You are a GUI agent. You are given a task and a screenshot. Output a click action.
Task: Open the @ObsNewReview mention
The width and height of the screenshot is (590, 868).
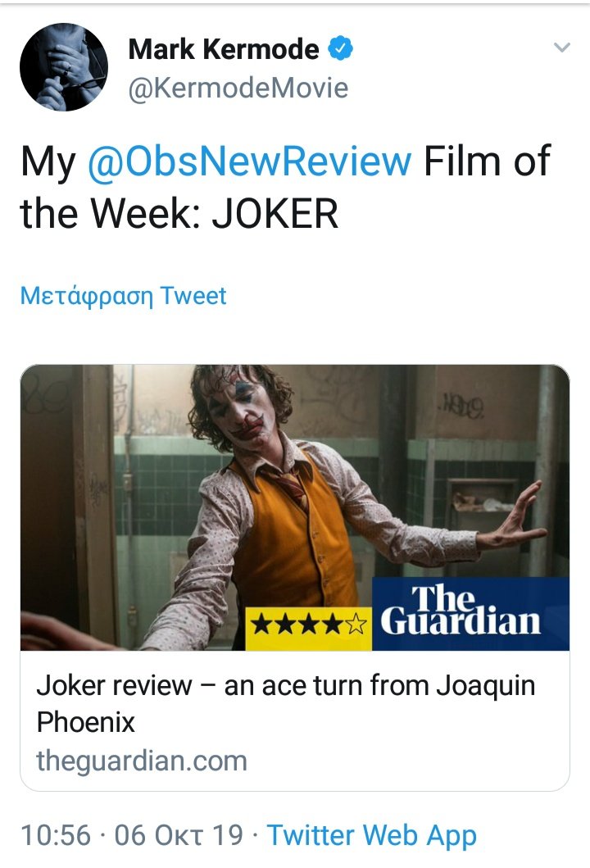[249, 161]
